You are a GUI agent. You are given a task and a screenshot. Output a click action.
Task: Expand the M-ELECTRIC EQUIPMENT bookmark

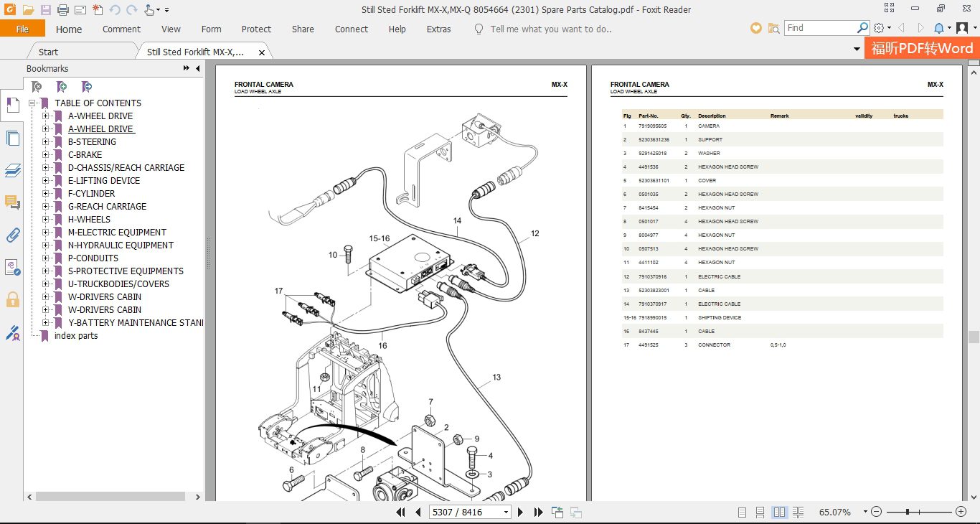(46, 232)
